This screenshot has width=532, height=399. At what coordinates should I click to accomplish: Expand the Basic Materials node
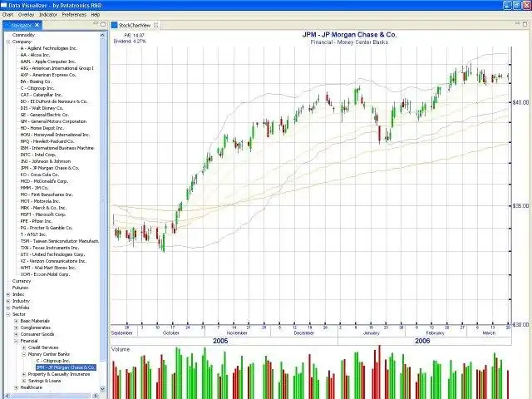click(16, 321)
